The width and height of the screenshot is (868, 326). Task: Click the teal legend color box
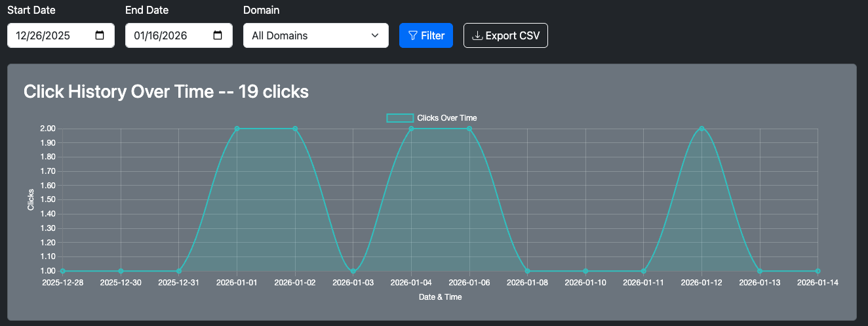point(400,118)
